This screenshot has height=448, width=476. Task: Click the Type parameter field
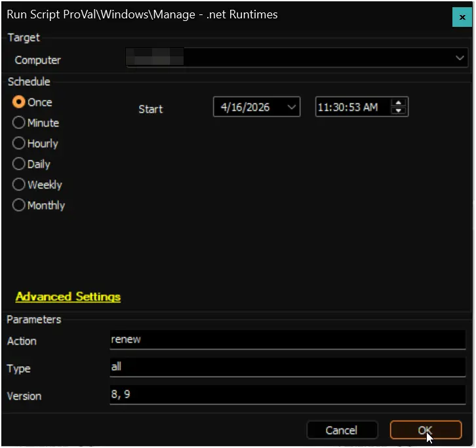click(x=287, y=367)
